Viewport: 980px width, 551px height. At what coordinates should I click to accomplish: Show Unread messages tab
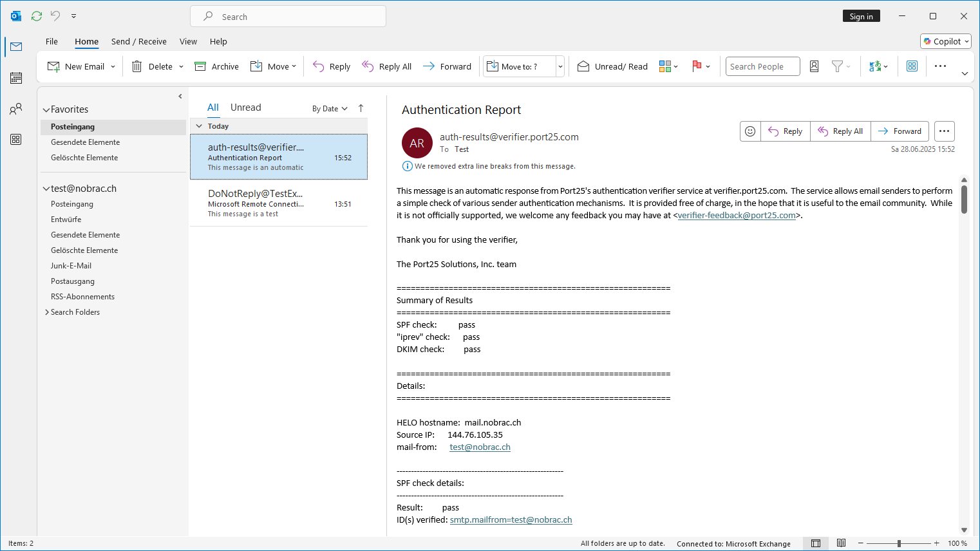(246, 107)
